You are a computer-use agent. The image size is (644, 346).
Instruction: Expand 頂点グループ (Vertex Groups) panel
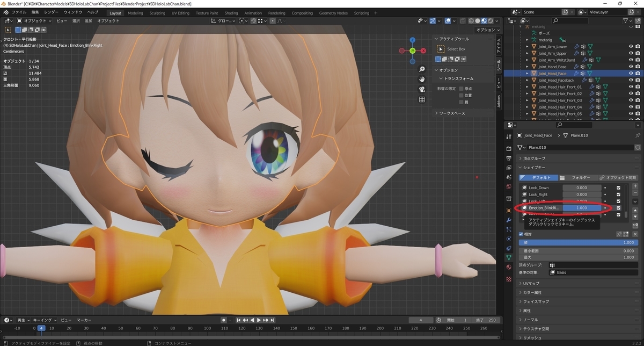[x=580, y=158]
